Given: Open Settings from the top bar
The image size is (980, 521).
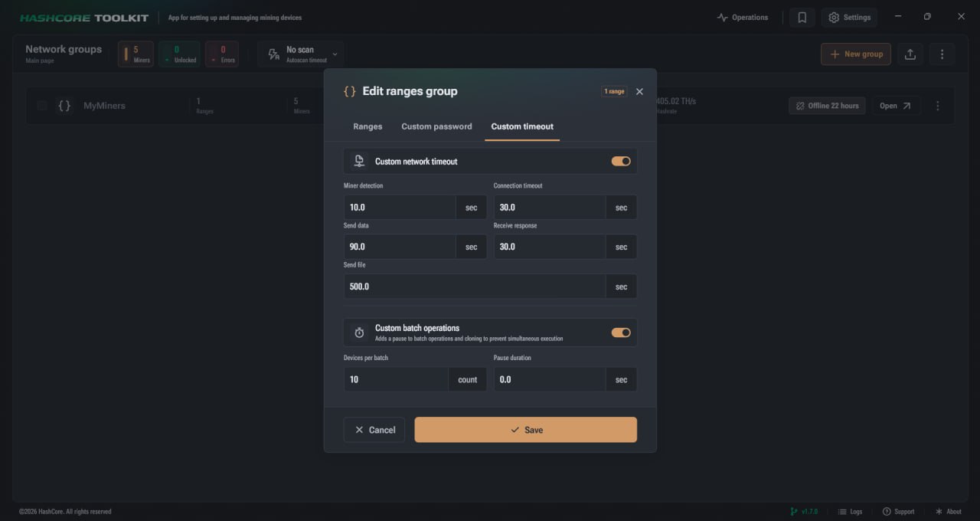Looking at the screenshot, I should coord(849,18).
